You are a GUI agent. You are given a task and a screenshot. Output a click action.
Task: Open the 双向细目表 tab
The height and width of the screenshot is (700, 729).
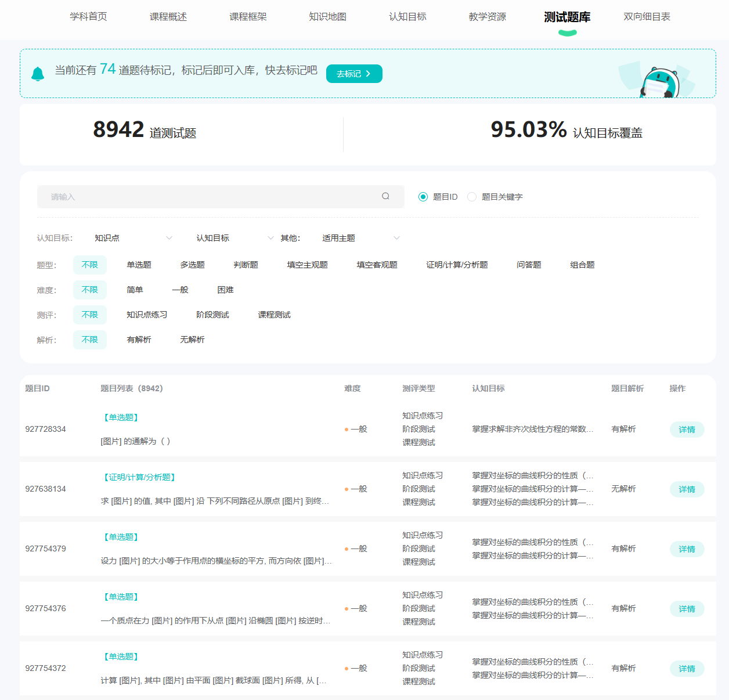coord(647,17)
